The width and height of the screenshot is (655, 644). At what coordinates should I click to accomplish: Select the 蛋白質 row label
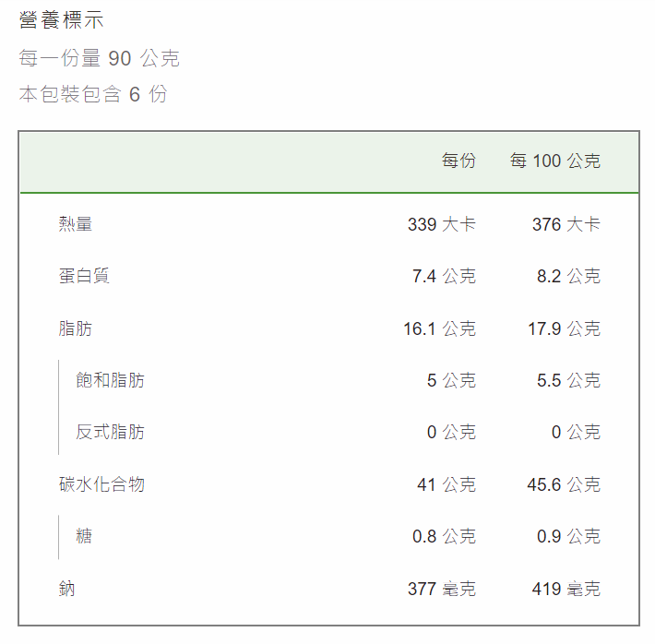84,276
